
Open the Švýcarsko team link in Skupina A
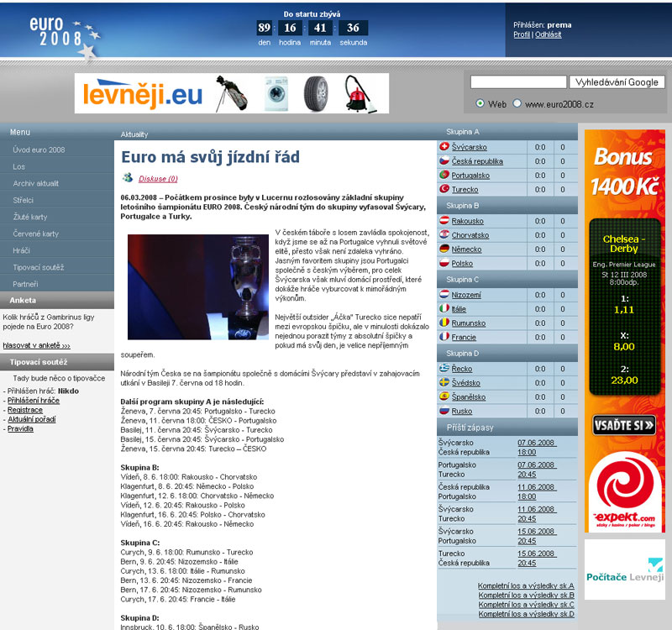pos(470,147)
